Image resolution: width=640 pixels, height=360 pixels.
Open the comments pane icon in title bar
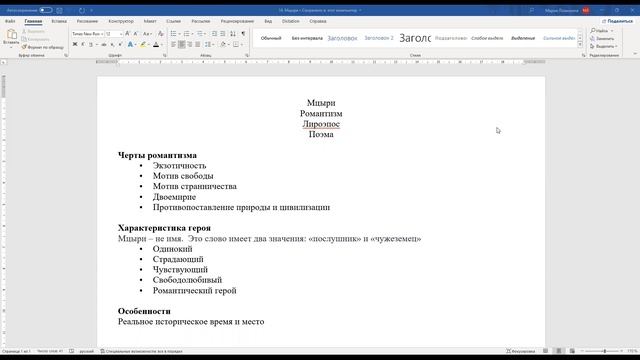pyautogui.click(x=531, y=10)
